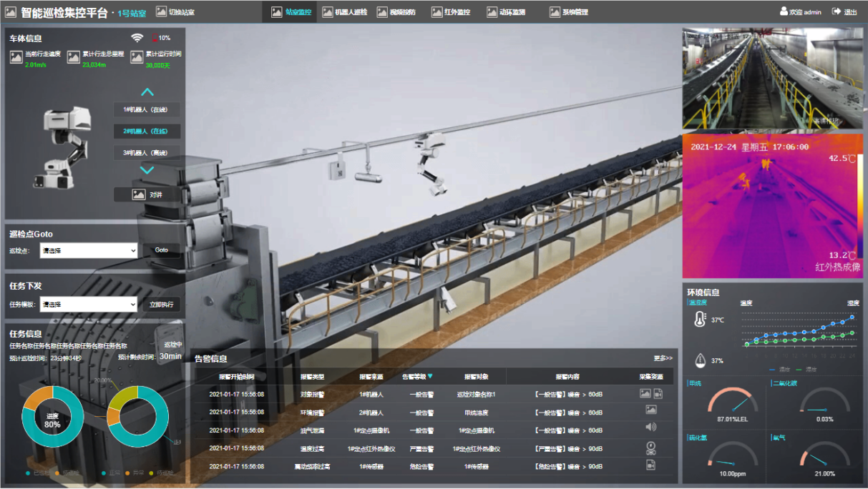Click the 退出 logout icon
Screen dimensions: 868x489
[x=837, y=12]
